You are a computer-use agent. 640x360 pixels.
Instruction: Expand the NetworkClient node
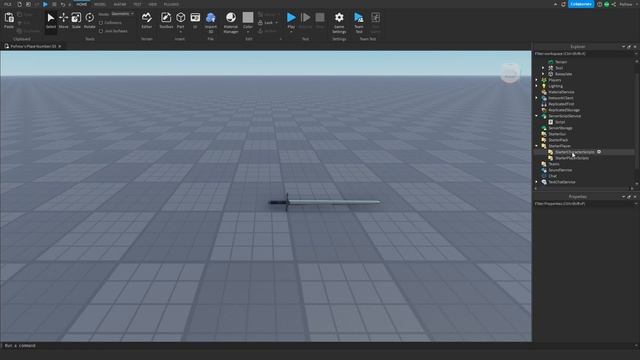[537, 98]
